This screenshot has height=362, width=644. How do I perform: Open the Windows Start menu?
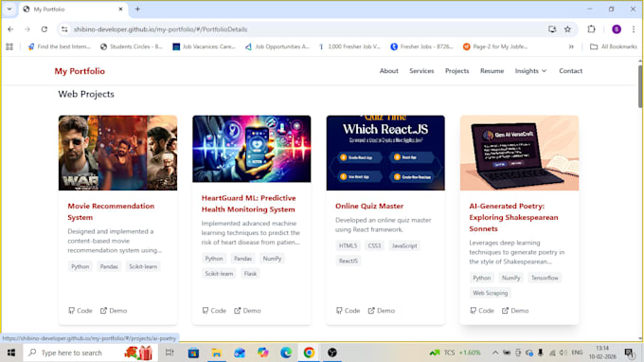point(11,353)
